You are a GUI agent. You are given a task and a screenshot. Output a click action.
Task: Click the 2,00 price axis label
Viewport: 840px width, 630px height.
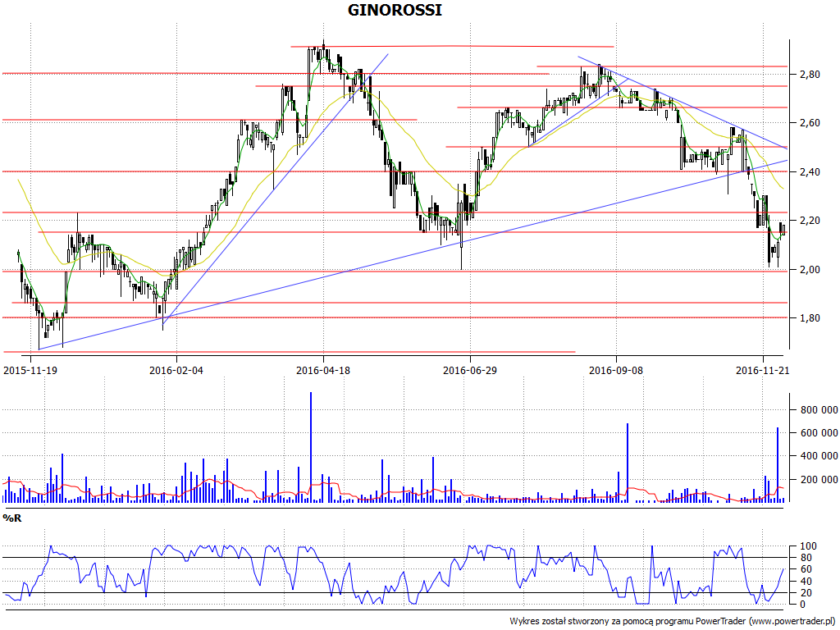[x=810, y=269]
